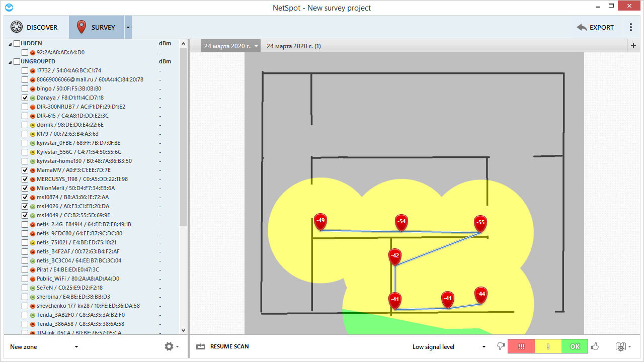Open the three-dot more options menu
644x362 pixels.
tap(631, 27)
